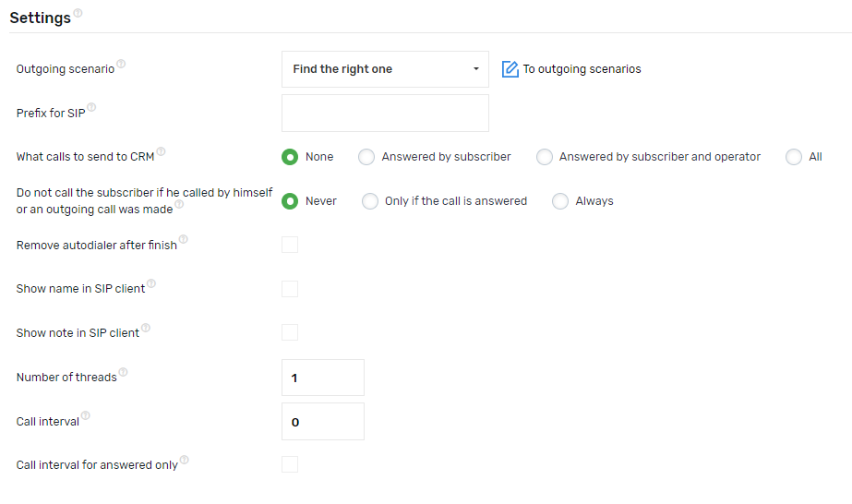Click the edit icon beside To outgoing scenarios
Screen dimensions: 852x504
click(510, 69)
